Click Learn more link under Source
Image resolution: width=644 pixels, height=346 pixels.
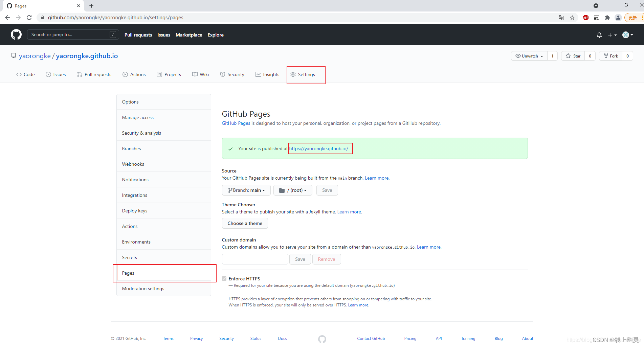tap(377, 178)
